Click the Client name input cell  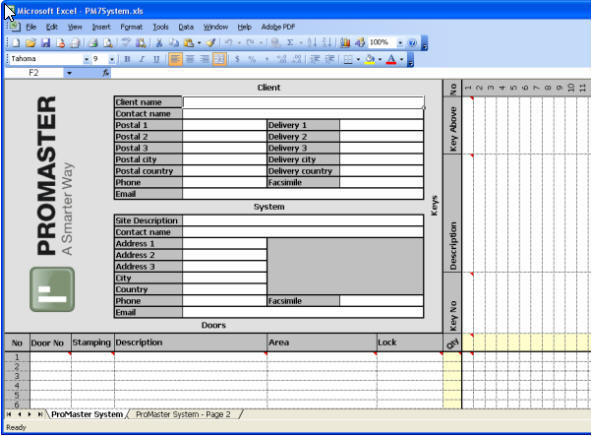pos(303,102)
